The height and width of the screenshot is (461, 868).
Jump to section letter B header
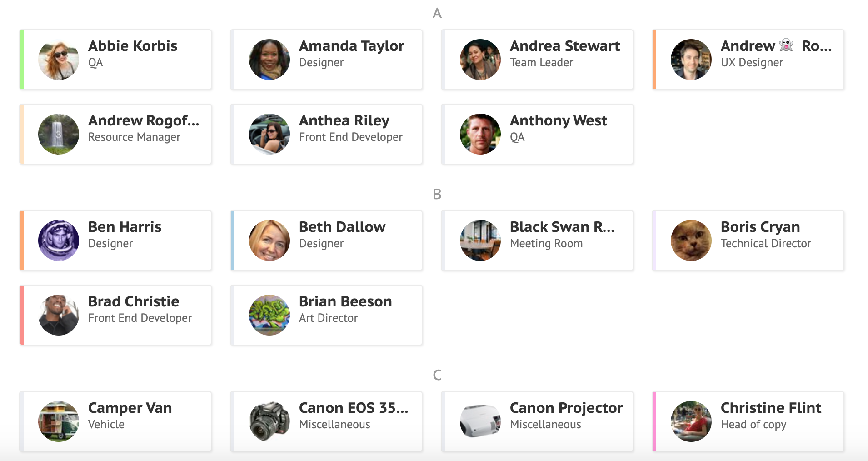[x=437, y=194]
